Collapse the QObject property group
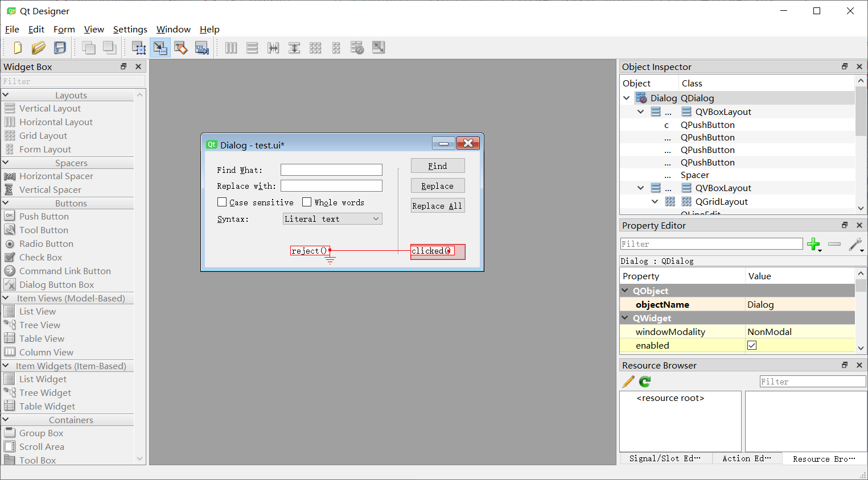 tap(625, 291)
